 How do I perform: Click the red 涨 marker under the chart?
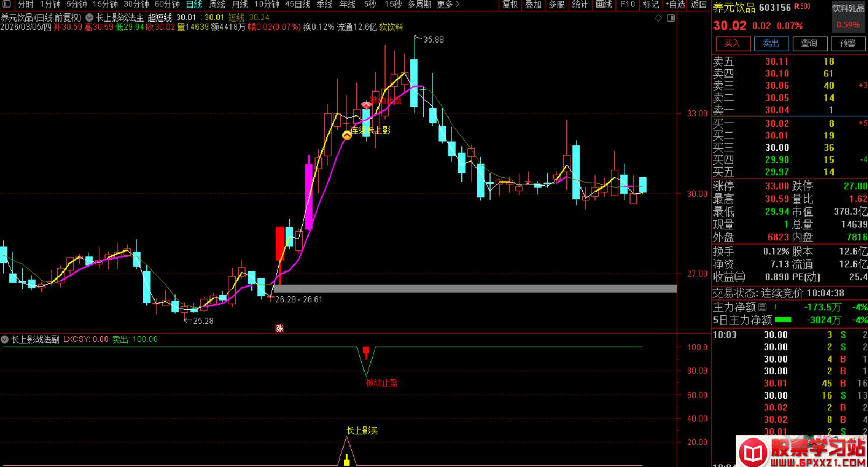coord(279,328)
